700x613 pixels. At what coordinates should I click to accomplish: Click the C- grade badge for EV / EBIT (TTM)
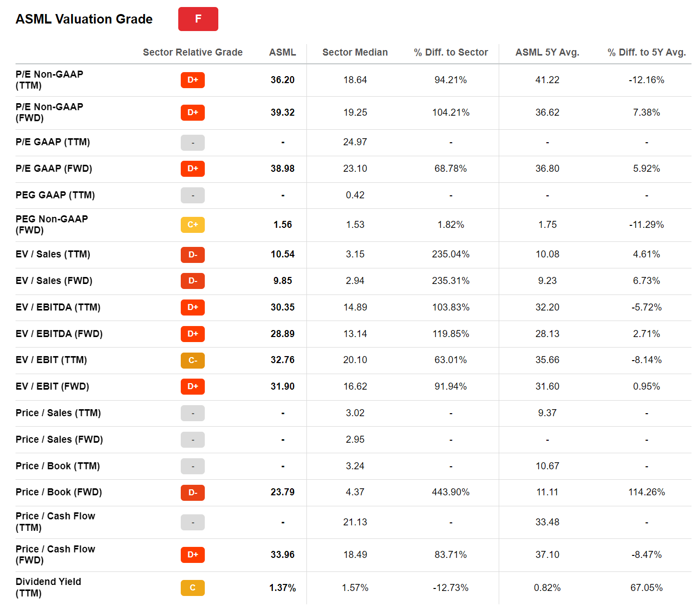tap(193, 361)
